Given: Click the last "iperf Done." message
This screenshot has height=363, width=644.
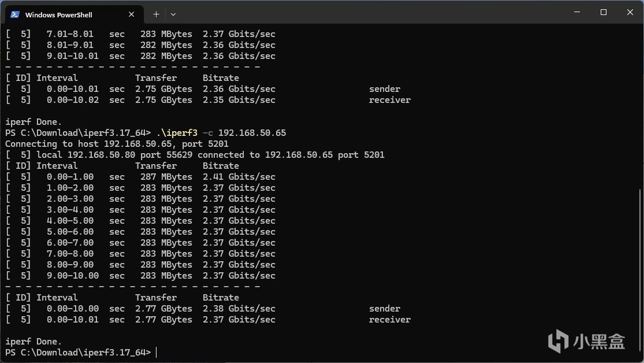Looking at the screenshot, I should click(x=33, y=342).
